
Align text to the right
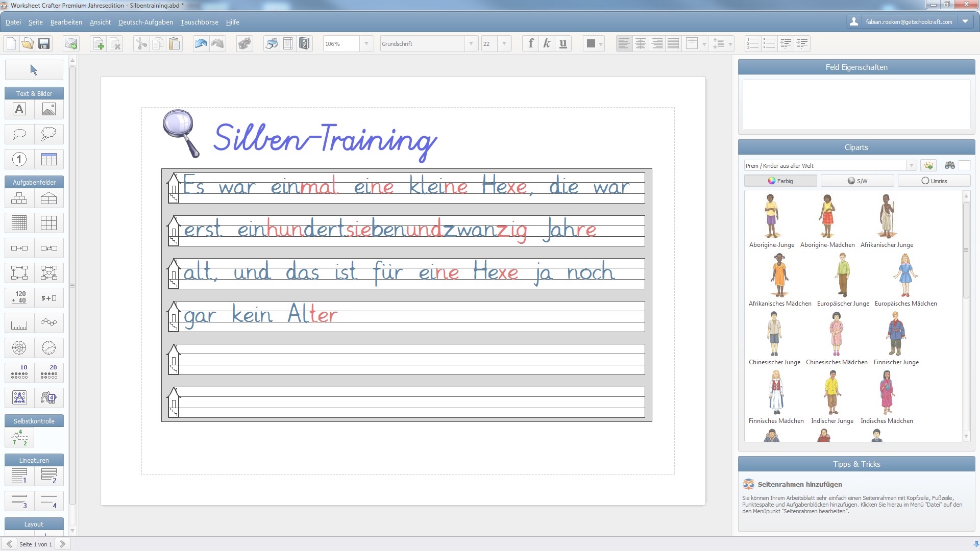pos(657,44)
